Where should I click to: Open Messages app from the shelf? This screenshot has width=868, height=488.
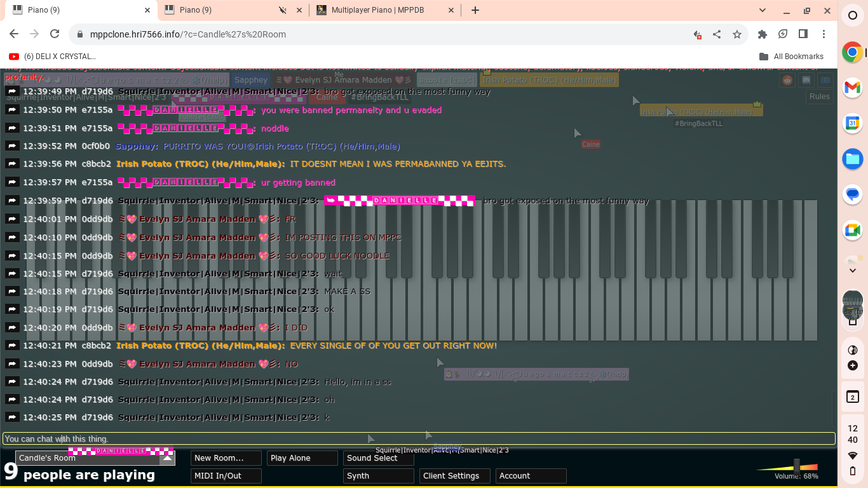[x=853, y=194]
